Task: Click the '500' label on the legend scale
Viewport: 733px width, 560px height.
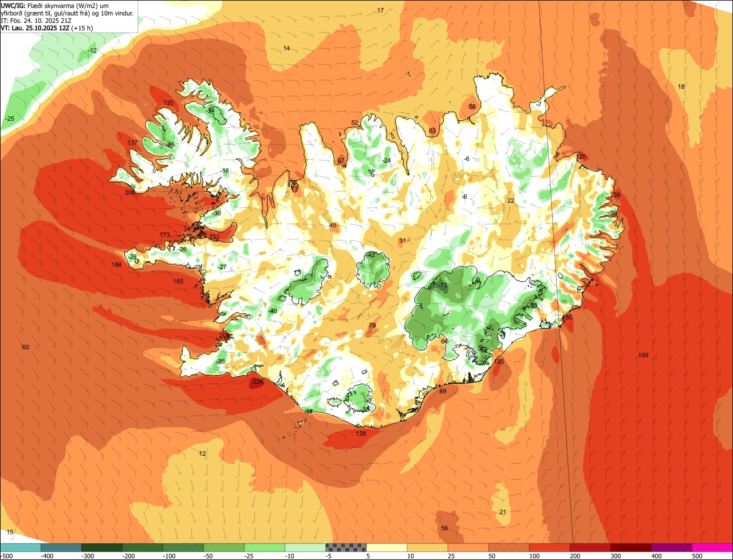Action: click(x=697, y=555)
